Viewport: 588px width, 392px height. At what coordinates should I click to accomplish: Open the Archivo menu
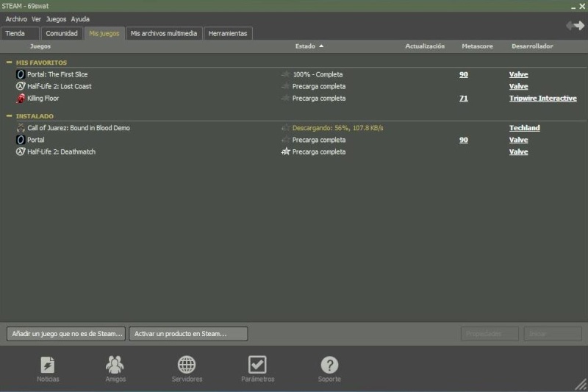16,19
